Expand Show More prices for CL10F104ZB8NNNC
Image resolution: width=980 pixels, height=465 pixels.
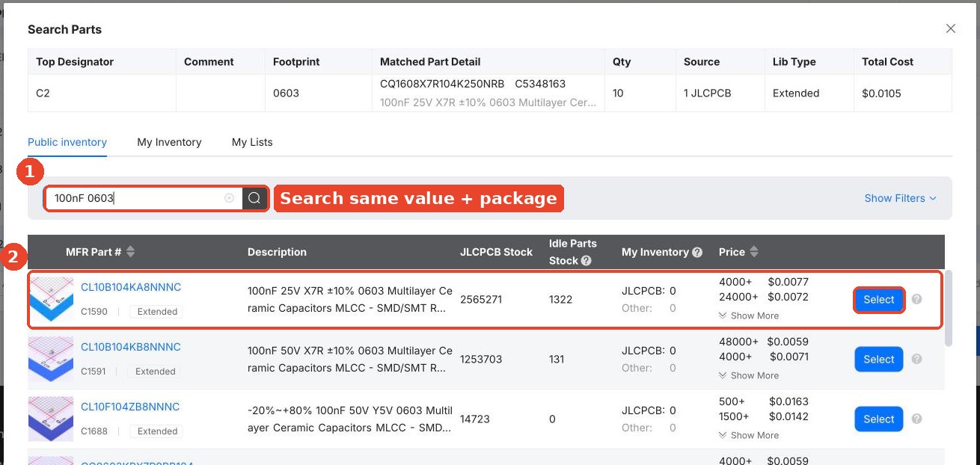coord(748,435)
